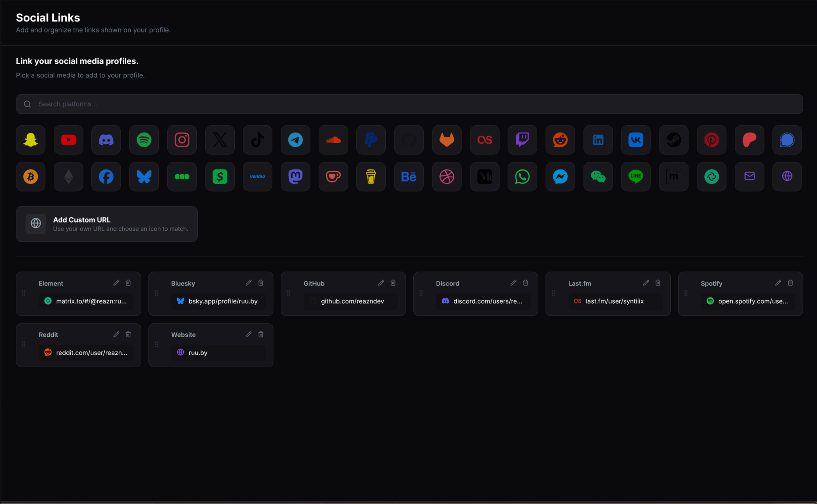Pick the Mastodon platform icon
The width and height of the screenshot is (817, 504).
click(295, 177)
